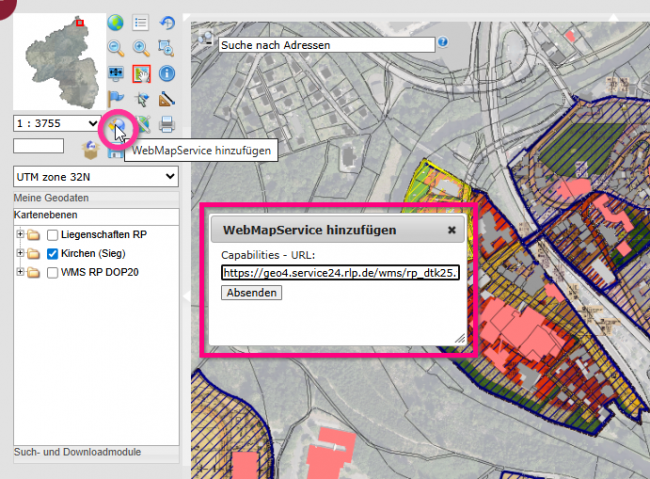The image size is (650, 479).
Task: Click the add WebMapService icon
Action: [119, 125]
